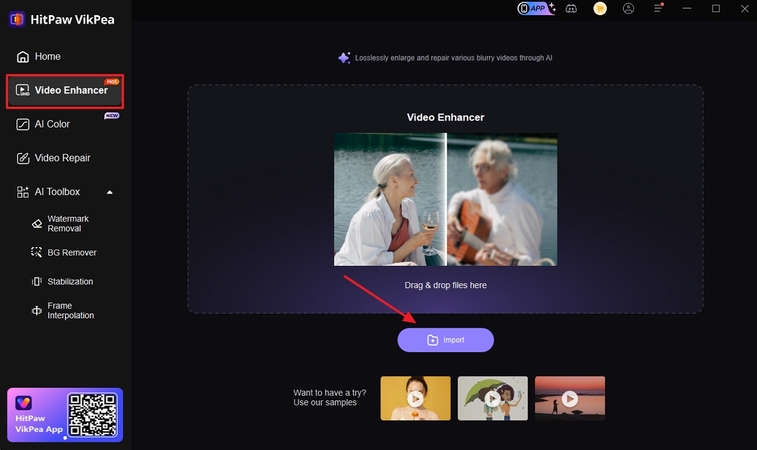Close the HitPaw VikPea window
This screenshot has width=757, height=450.
pos(744,8)
